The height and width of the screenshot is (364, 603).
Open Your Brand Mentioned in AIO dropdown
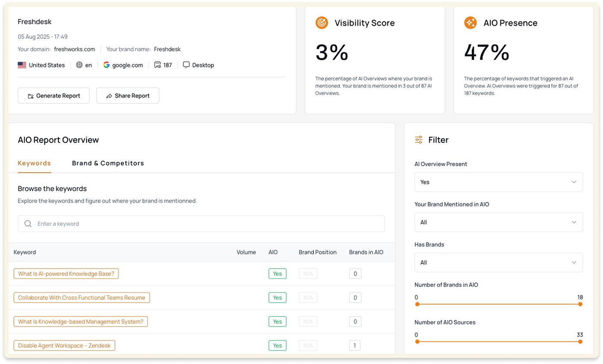tap(498, 222)
